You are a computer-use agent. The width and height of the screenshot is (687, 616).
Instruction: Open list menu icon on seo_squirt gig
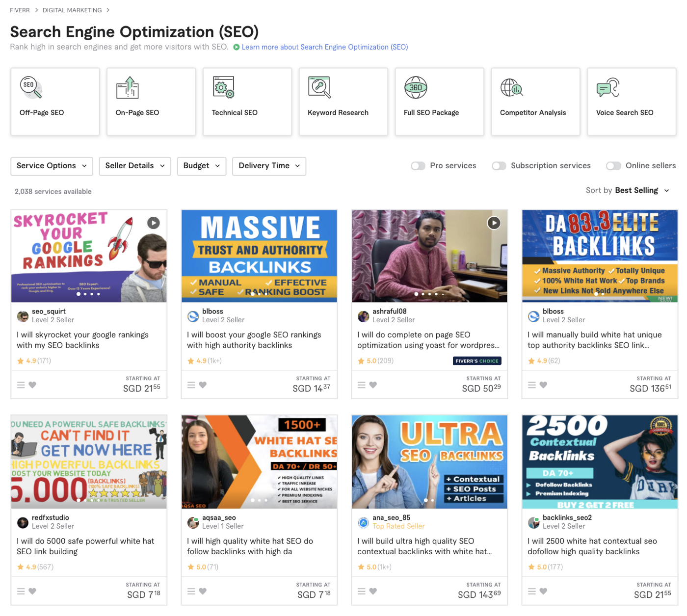pos(21,385)
